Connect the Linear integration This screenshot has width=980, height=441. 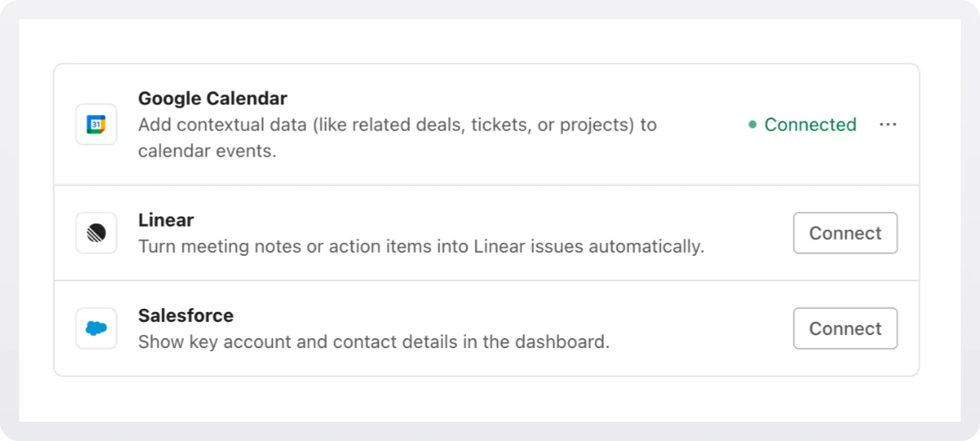[x=845, y=232]
